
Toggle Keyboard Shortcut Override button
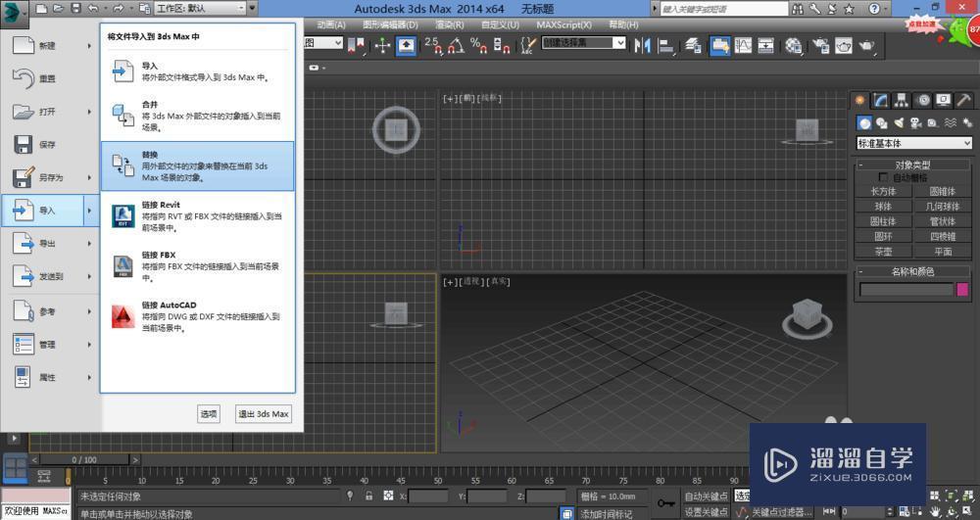tap(406, 46)
